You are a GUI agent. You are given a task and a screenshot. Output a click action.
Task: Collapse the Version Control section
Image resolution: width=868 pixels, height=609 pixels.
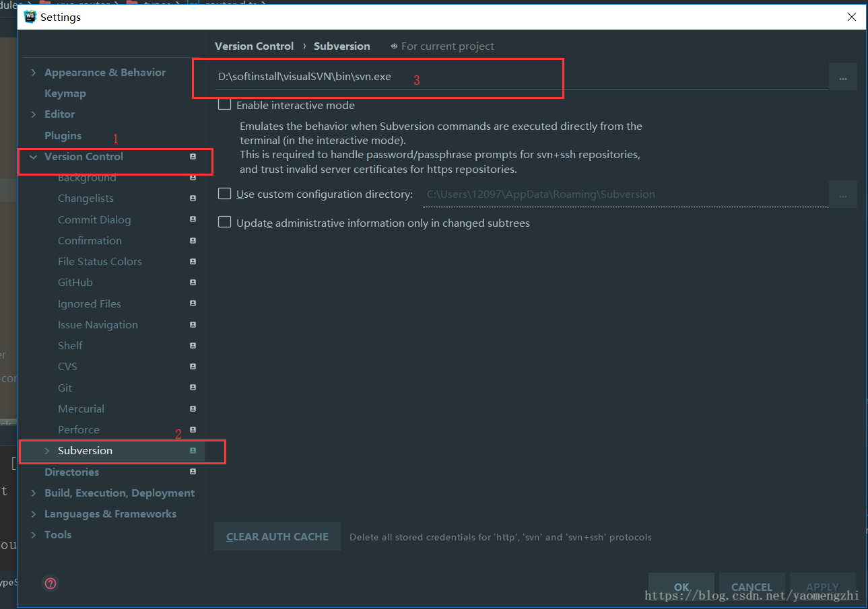tap(34, 157)
